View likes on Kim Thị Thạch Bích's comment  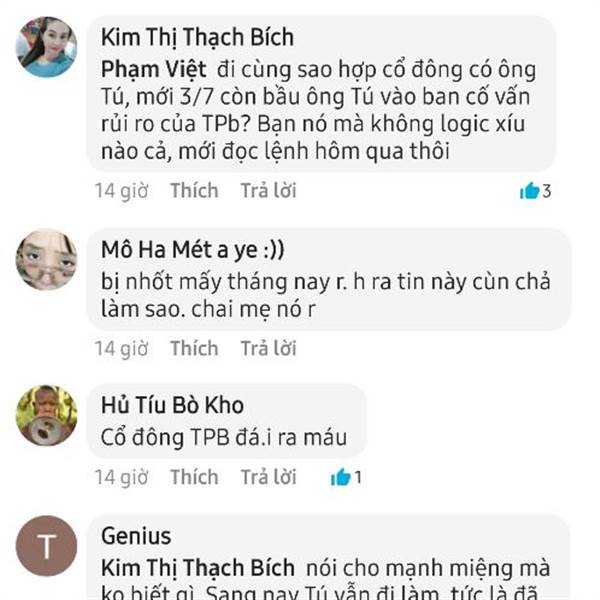pyautogui.click(x=535, y=191)
